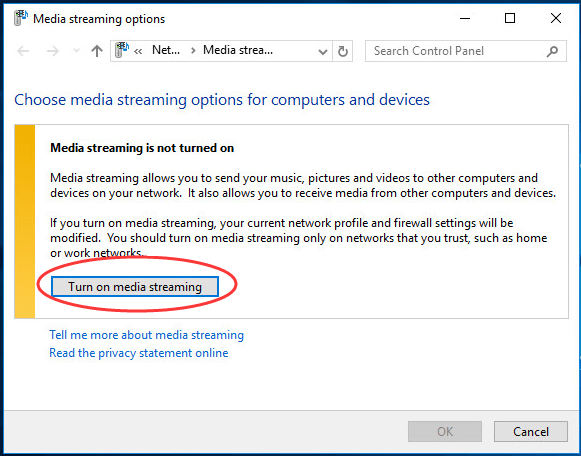This screenshot has width=581, height=456.
Task: Open the address bar history dropdown
Action: point(323,51)
